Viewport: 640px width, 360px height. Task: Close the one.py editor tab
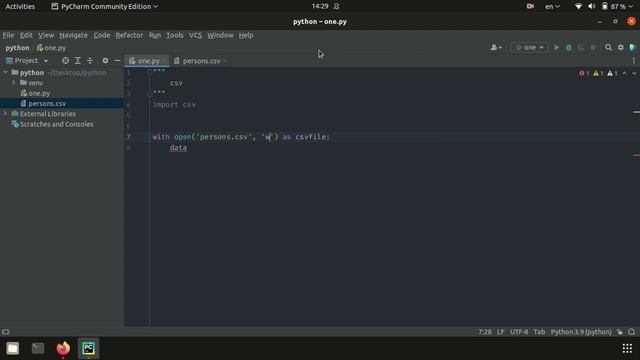point(164,61)
